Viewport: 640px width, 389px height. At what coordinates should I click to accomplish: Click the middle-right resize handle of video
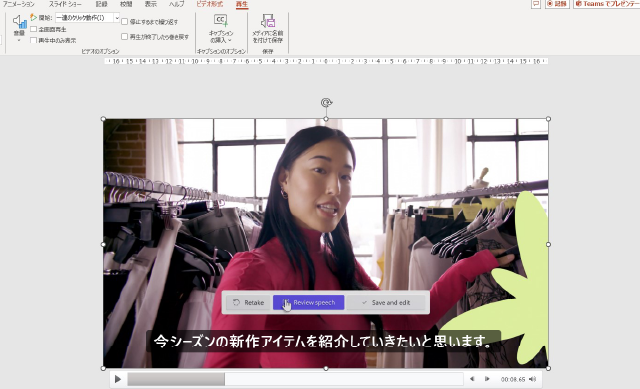point(548,244)
